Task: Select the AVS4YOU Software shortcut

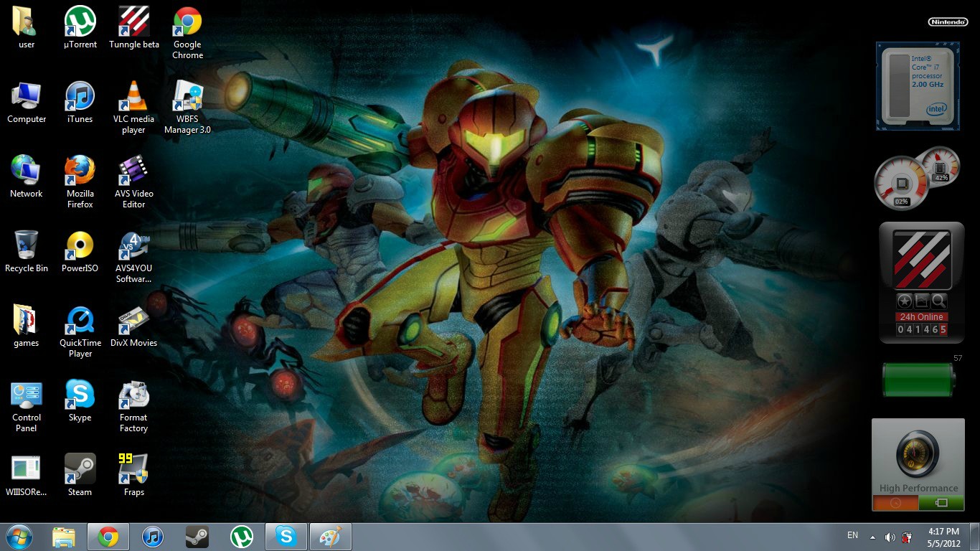Action: (134, 257)
